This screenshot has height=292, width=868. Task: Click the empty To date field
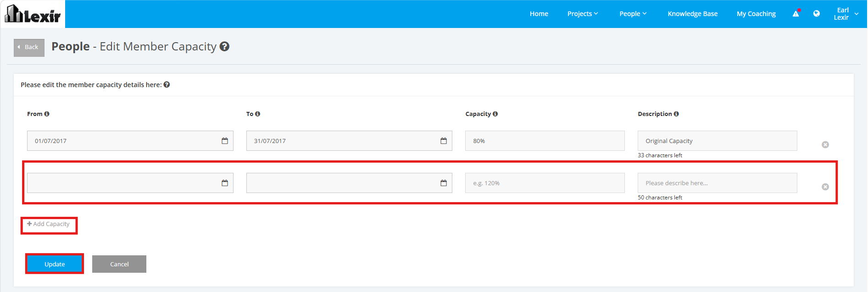(x=349, y=183)
